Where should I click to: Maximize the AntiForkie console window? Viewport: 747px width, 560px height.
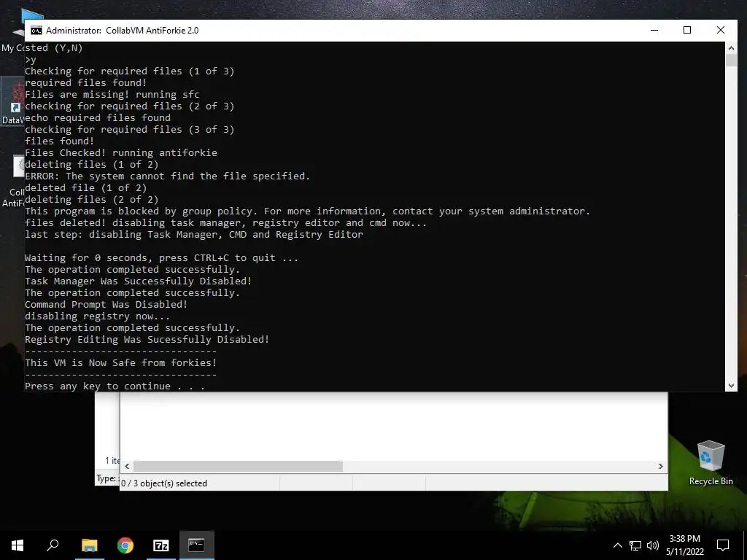(687, 30)
